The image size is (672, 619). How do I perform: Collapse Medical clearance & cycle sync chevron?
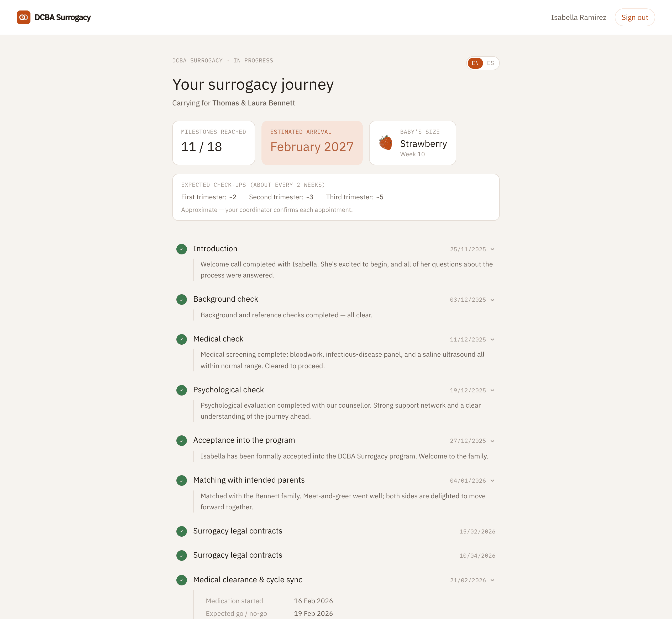coord(492,580)
